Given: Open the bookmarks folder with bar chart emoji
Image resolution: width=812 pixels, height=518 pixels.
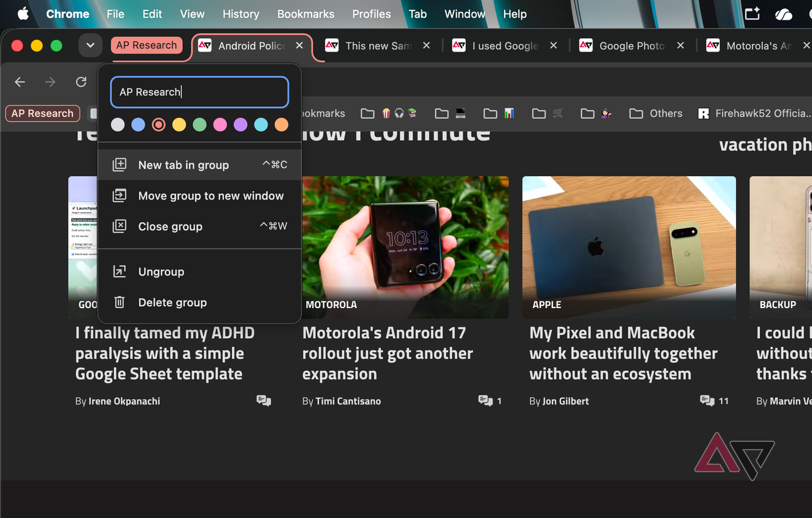Looking at the screenshot, I should pyautogui.click(x=499, y=113).
